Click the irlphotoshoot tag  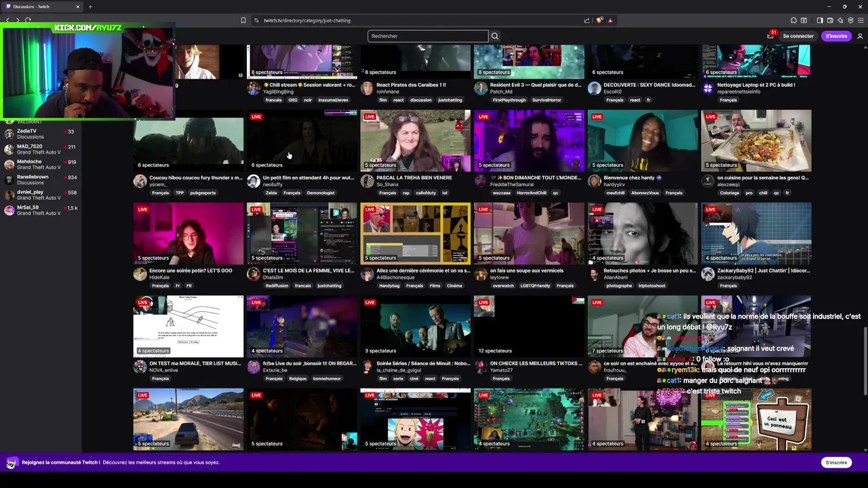[x=652, y=285]
